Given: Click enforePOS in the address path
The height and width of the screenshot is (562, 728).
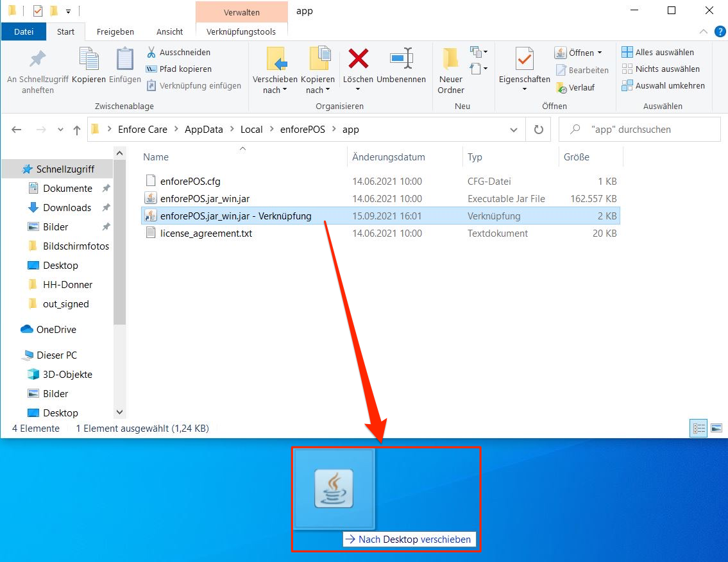Looking at the screenshot, I should [x=302, y=130].
